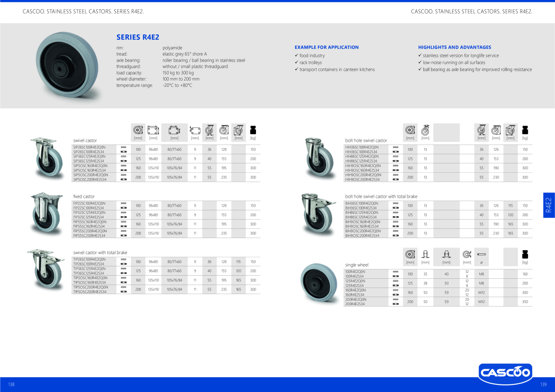Click the load weight icon above the swivel castor table
The width and height of the screenshot is (555, 392).
[253, 130]
